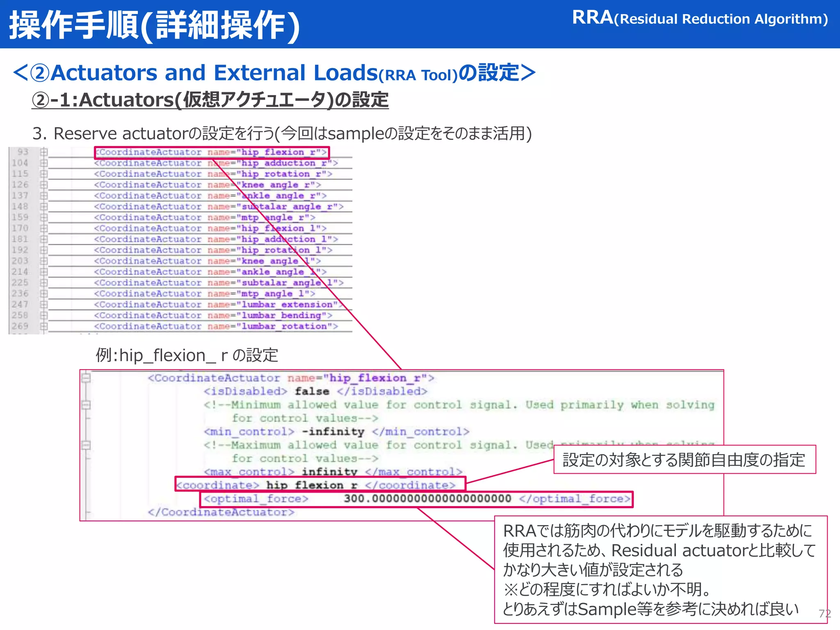Select the CoordinateActuator "subtalar_angle_r" line
Screen dimensions: 840x630
(219, 207)
